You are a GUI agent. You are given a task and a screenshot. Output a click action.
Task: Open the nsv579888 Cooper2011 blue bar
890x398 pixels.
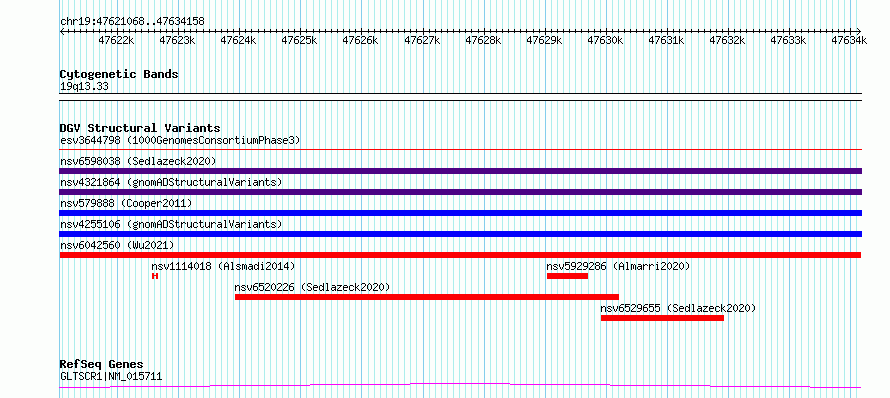[460, 213]
